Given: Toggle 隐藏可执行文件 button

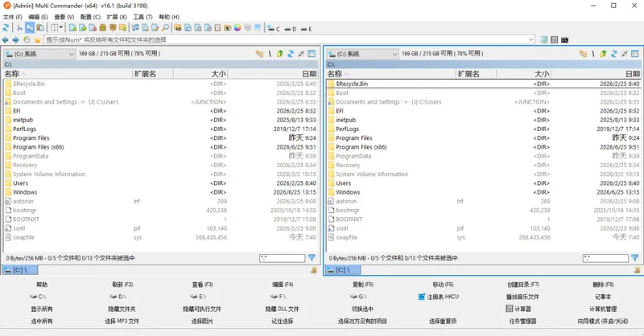Looking at the screenshot, I should click(202, 309).
